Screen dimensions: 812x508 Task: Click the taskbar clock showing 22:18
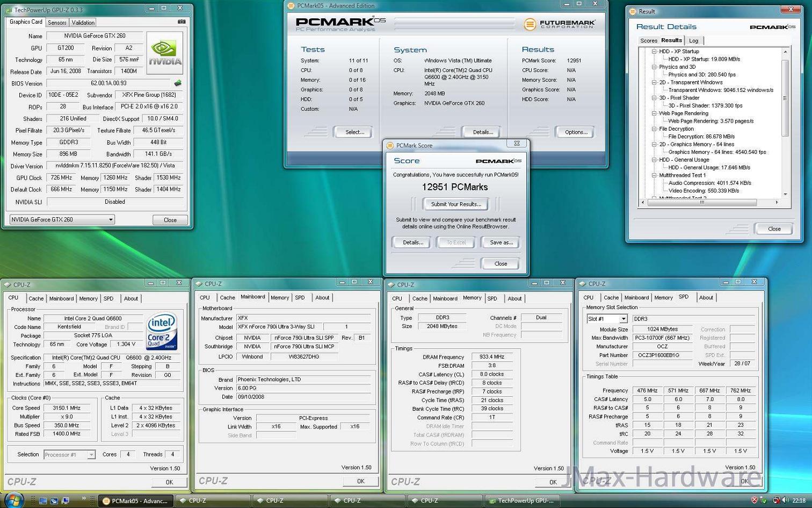click(x=799, y=500)
